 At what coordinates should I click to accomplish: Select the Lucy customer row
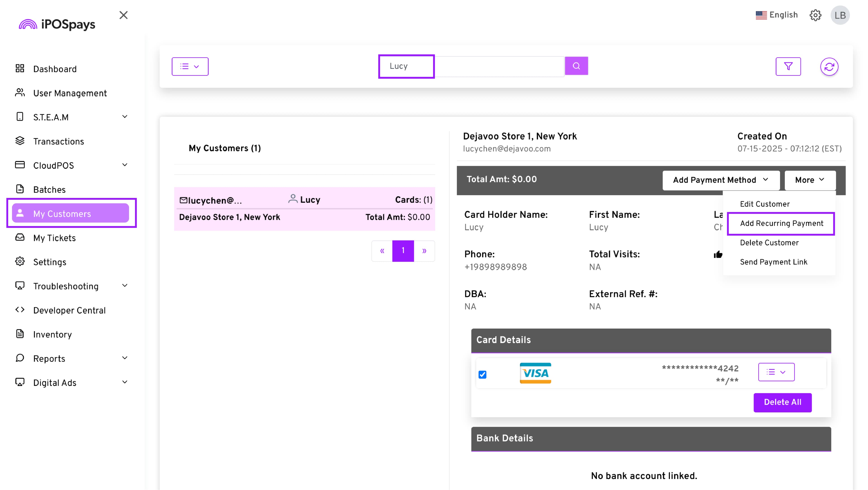pyautogui.click(x=304, y=208)
